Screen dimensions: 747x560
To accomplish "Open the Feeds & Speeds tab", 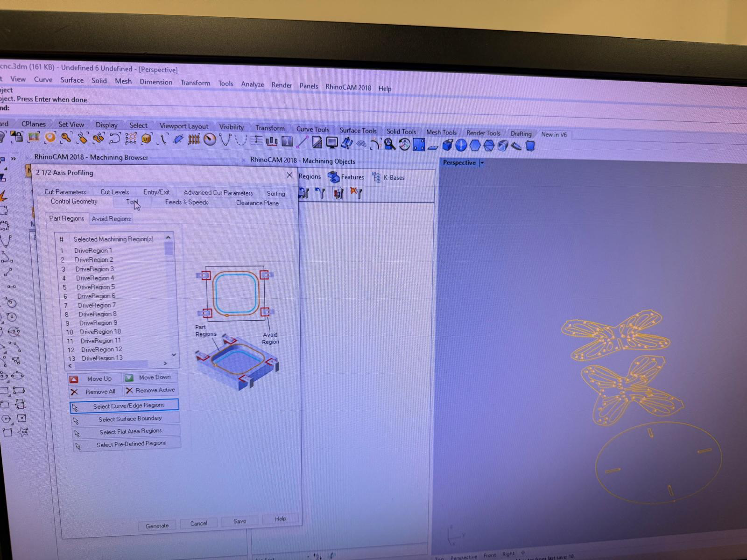I will (x=187, y=202).
